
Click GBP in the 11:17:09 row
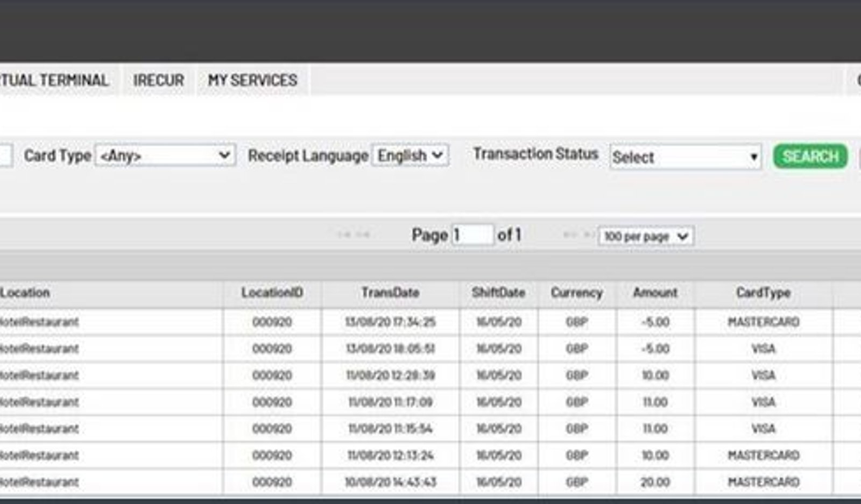click(576, 402)
